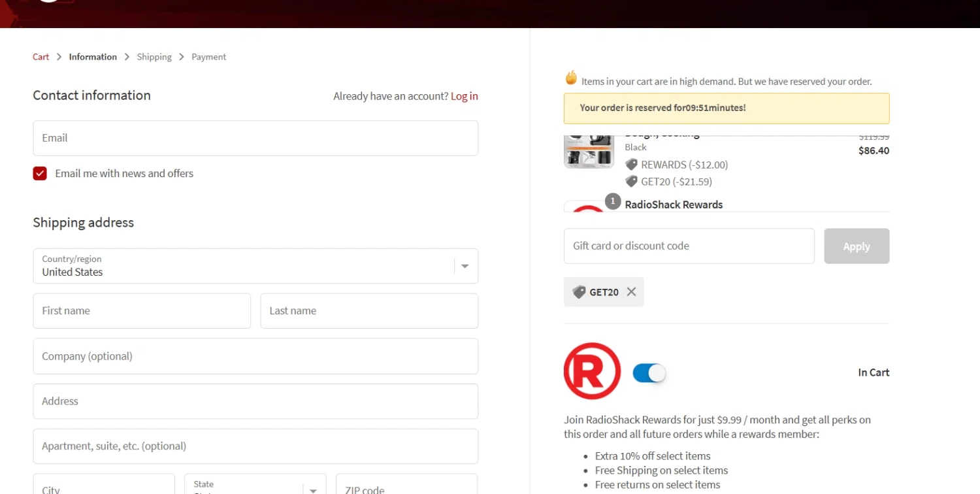The image size is (980, 494).
Task: Click the In Cart status label
Action: coord(874,372)
